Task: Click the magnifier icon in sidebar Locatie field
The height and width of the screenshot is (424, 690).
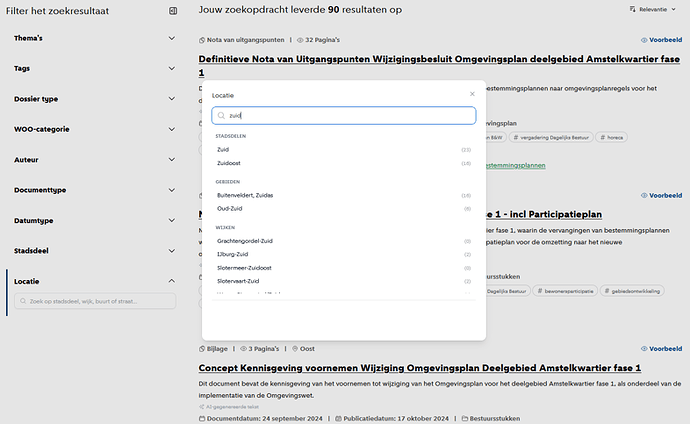Action: (23, 301)
